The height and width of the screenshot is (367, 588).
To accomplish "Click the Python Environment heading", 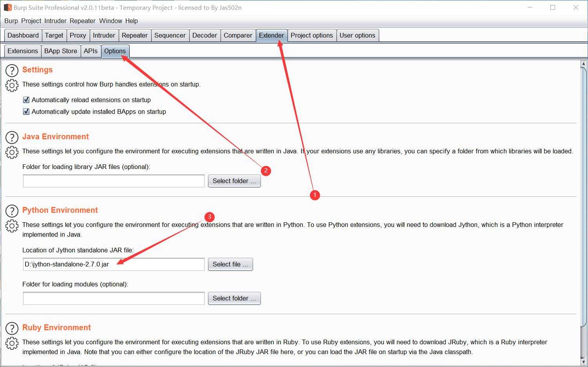I will click(x=60, y=210).
